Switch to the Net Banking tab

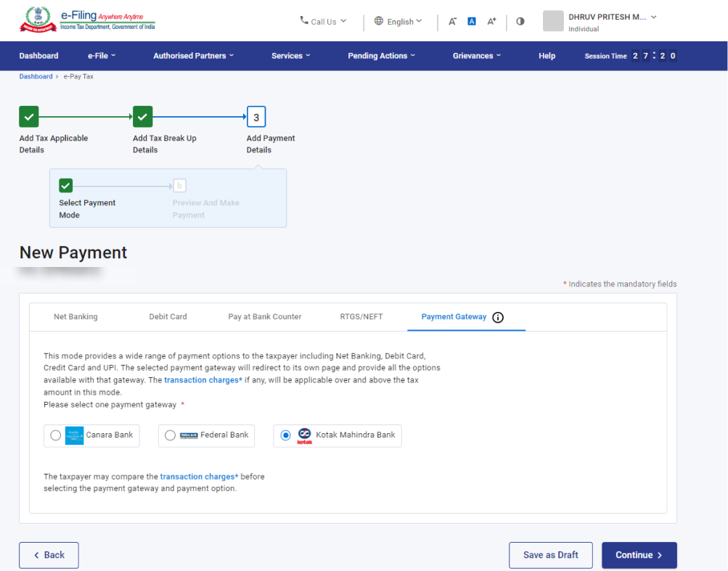click(75, 316)
